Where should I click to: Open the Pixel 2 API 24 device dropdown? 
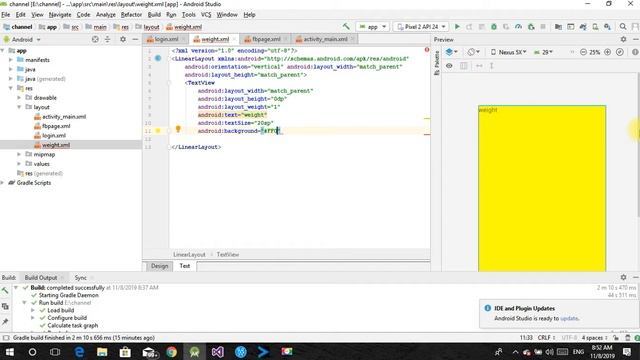click(421, 27)
